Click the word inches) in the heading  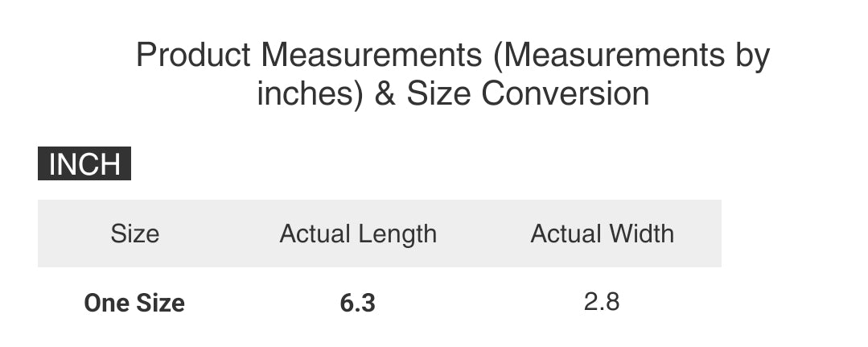tap(311, 94)
